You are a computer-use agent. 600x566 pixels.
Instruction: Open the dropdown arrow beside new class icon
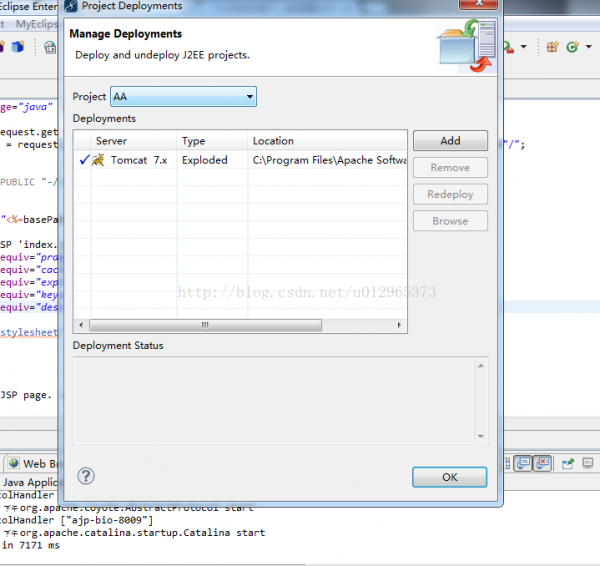pos(589,47)
